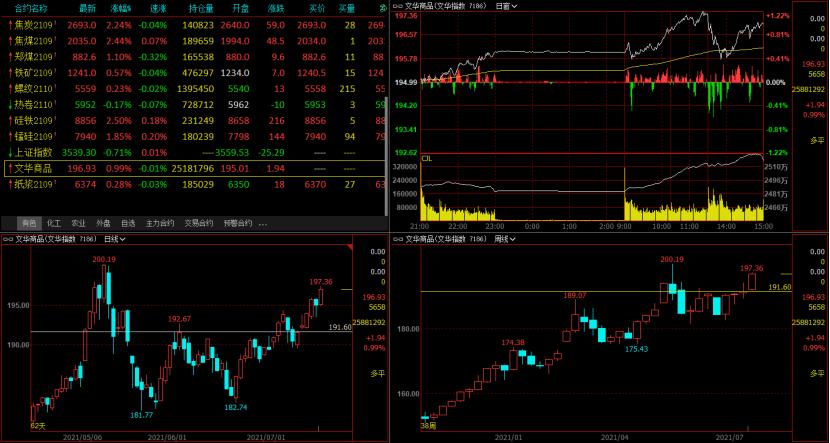Viewport: 830px width, 443px height.
Task: Show more tabs with the ellipsis button
Action: 263,223
